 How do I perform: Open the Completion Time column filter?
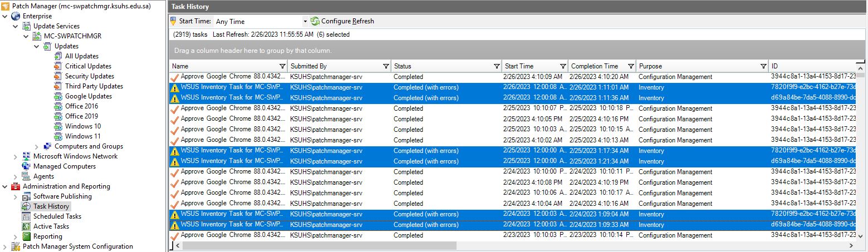click(x=631, y=66)
